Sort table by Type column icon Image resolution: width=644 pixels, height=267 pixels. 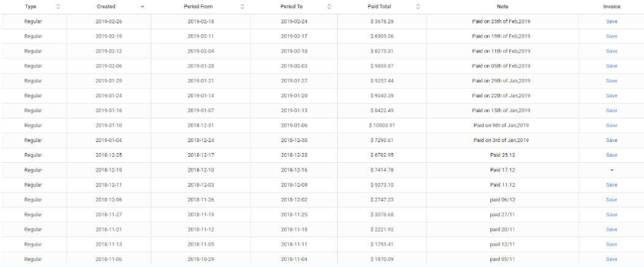[58, 7]
